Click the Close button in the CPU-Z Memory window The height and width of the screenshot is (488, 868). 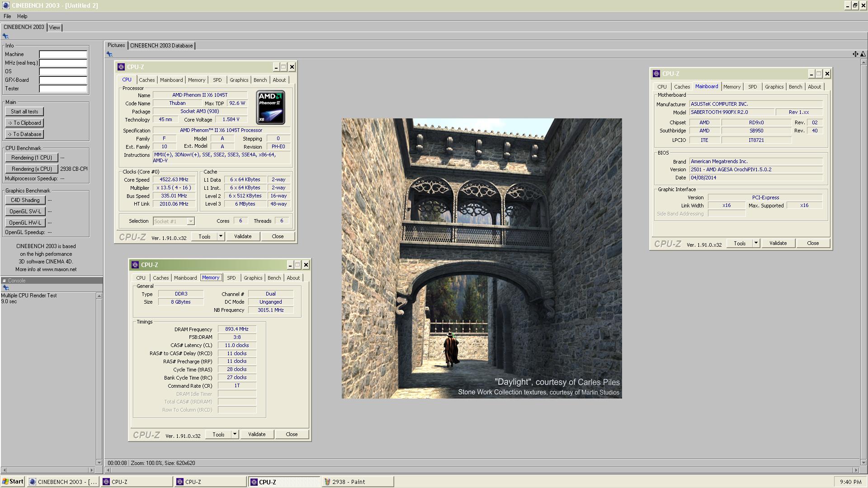pyautogui.click(x=292, y=434)
